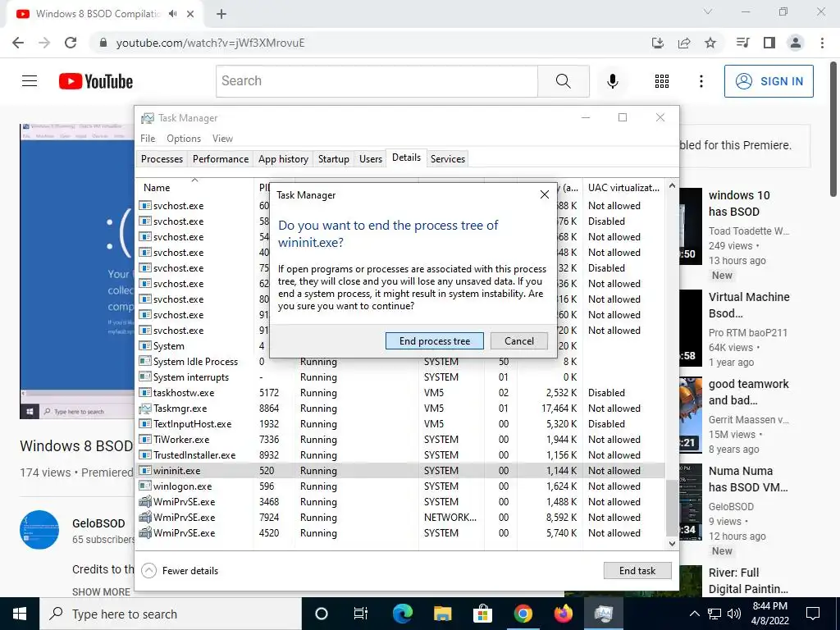Click the share page icon in address bar

pyautogui.click(x=684, y=43)
